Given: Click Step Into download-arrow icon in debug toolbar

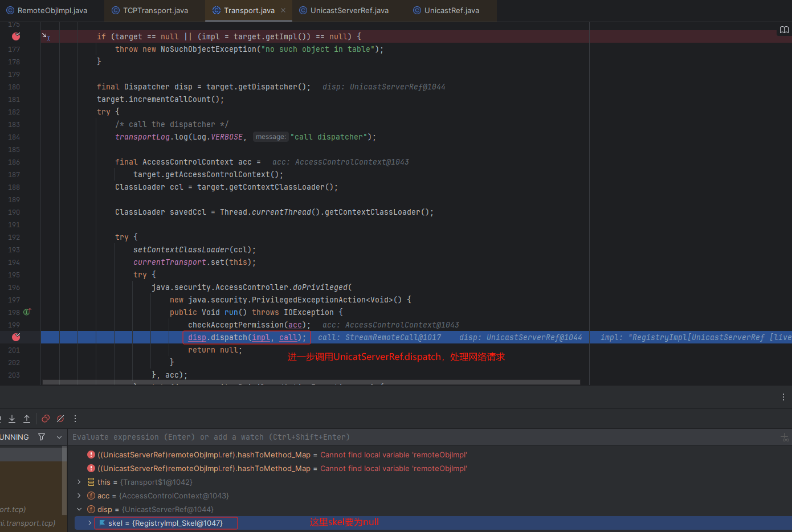Looking at the screenshot, I should (x=12, y=419).
